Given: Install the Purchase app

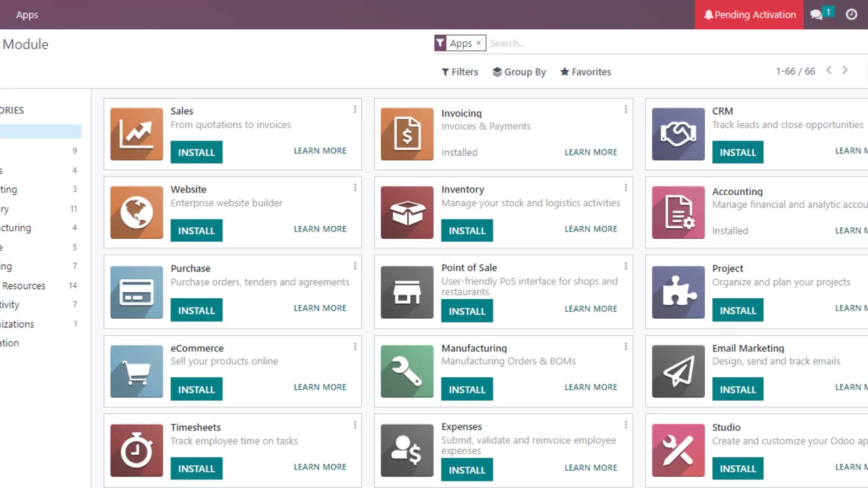Looking at the screenshot, I should [x=196, y=310].
